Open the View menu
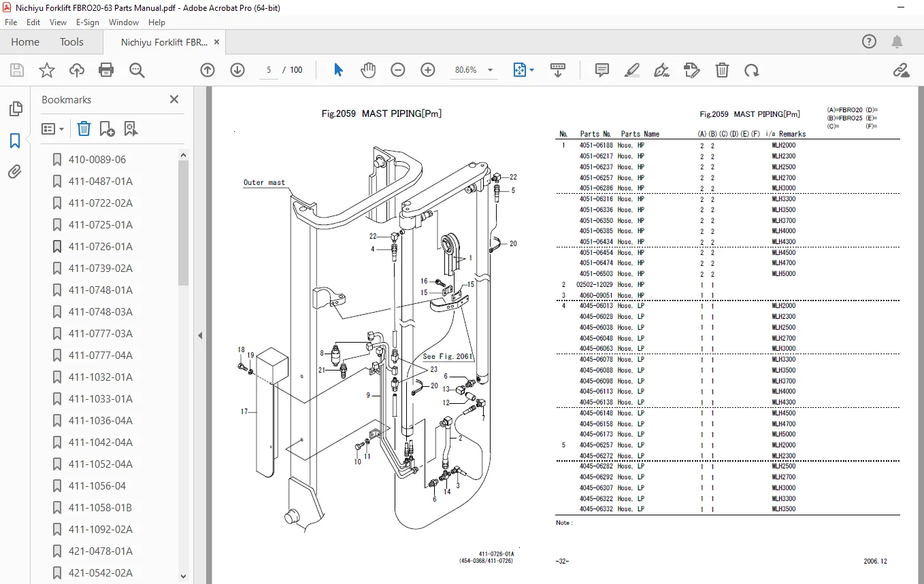Viewport: 924px width, 584px height. pos(58,22)
